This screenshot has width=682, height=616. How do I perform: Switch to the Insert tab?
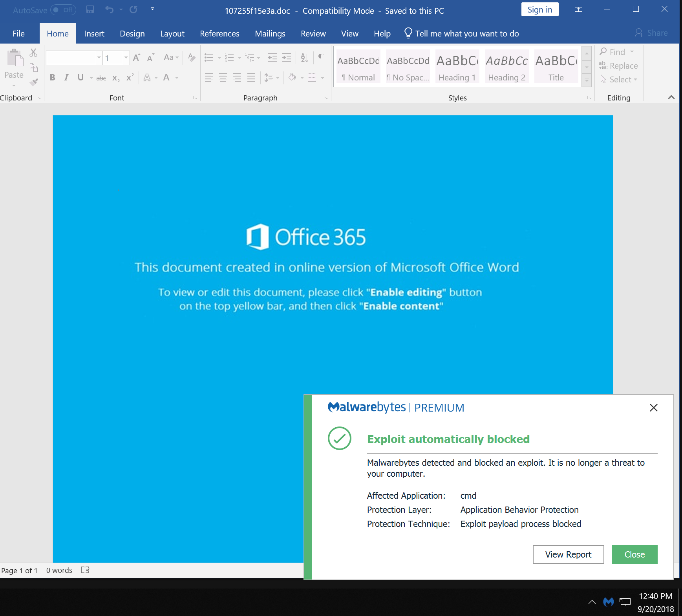point(94,34)
